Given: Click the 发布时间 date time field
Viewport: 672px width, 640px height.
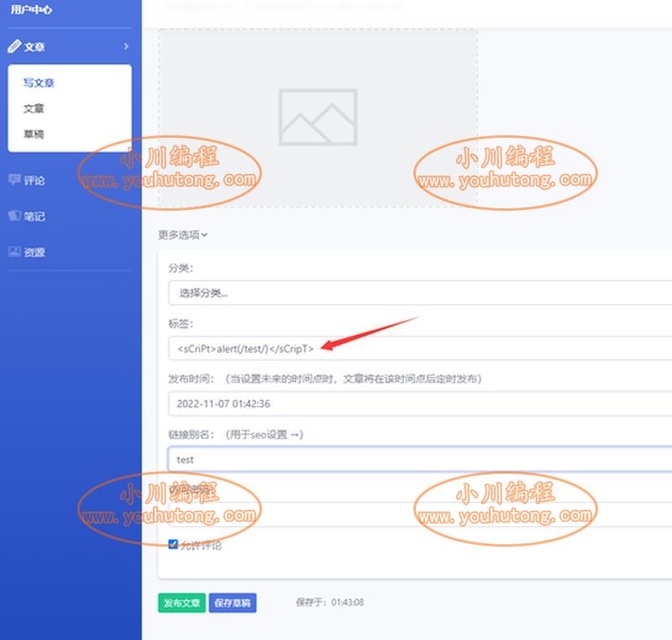Looking at the screenshot, I should (420, 403).
